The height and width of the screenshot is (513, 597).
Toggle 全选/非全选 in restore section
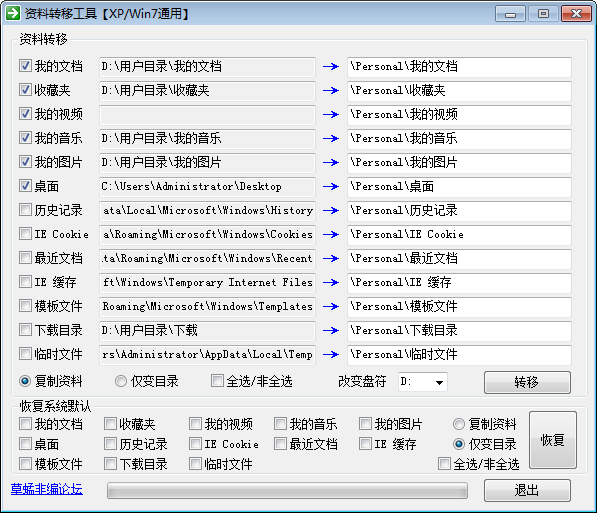[444, 464]
